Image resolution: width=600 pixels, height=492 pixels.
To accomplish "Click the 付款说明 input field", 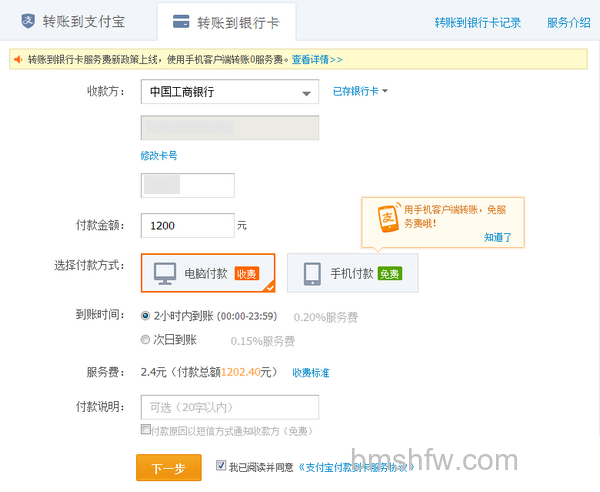I will [230, 407].
